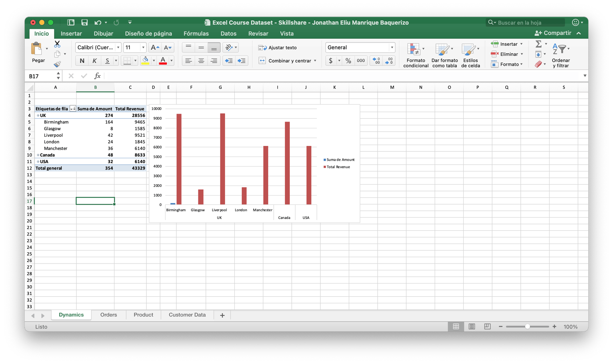Align cell content to middle
This screenshot has width=613, height=364.
(201, 47)
